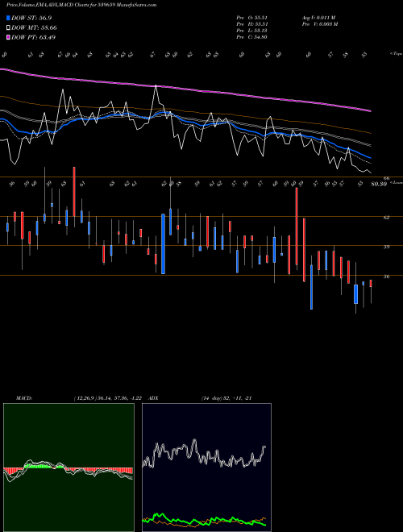The width and height of the screenshot is (403, 532).
Task: Select the 'DOW PT: 63.49' legend label
Action: pyautogui.click(x=34, y=37)
